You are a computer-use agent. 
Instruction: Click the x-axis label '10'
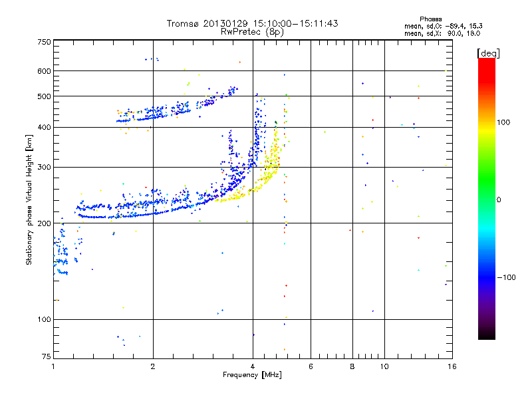click(x=384, y=366)
